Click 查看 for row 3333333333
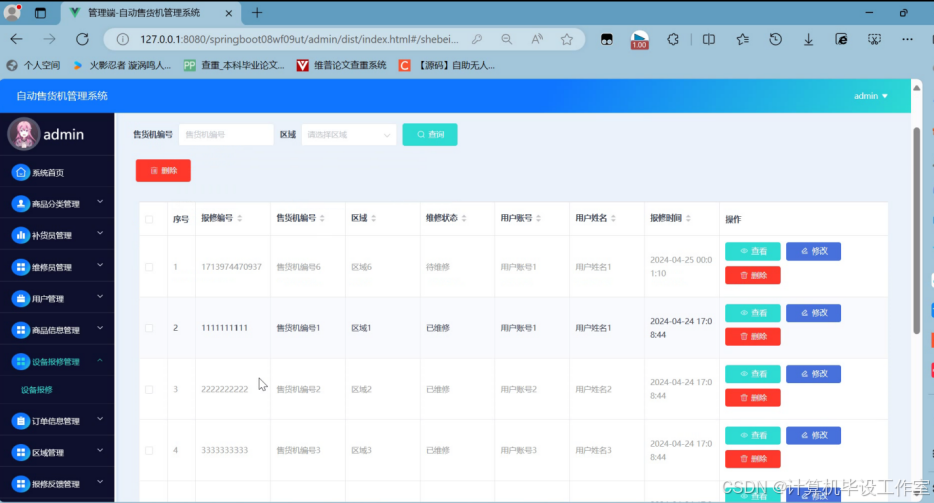The width and height of the screenshot is (934, 503). tap(753, 435)
